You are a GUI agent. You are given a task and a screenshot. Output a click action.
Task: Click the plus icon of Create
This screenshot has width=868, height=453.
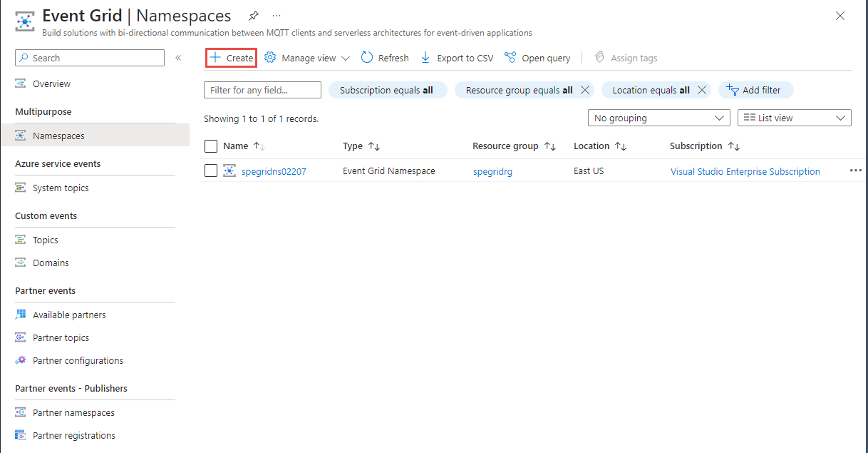pos(215,58)
